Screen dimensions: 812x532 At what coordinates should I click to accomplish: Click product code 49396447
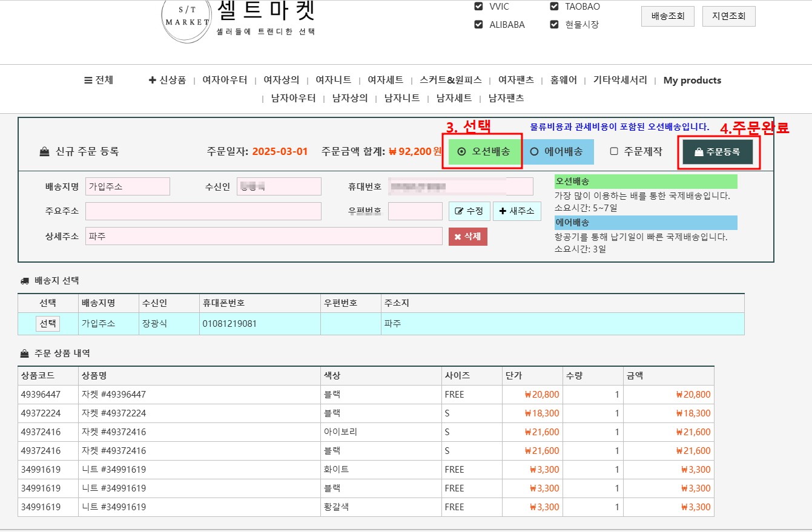pos(41,395)
